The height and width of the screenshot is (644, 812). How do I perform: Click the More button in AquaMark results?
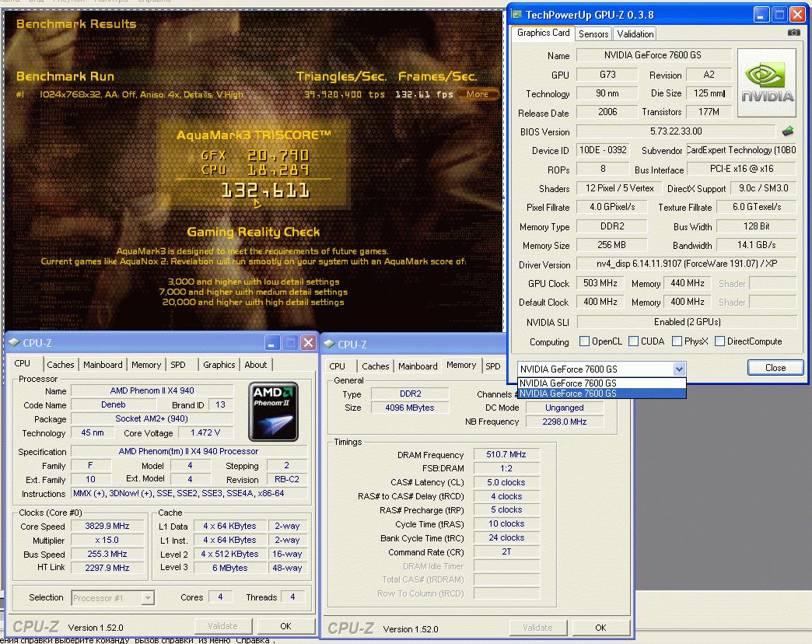(478, 94)
